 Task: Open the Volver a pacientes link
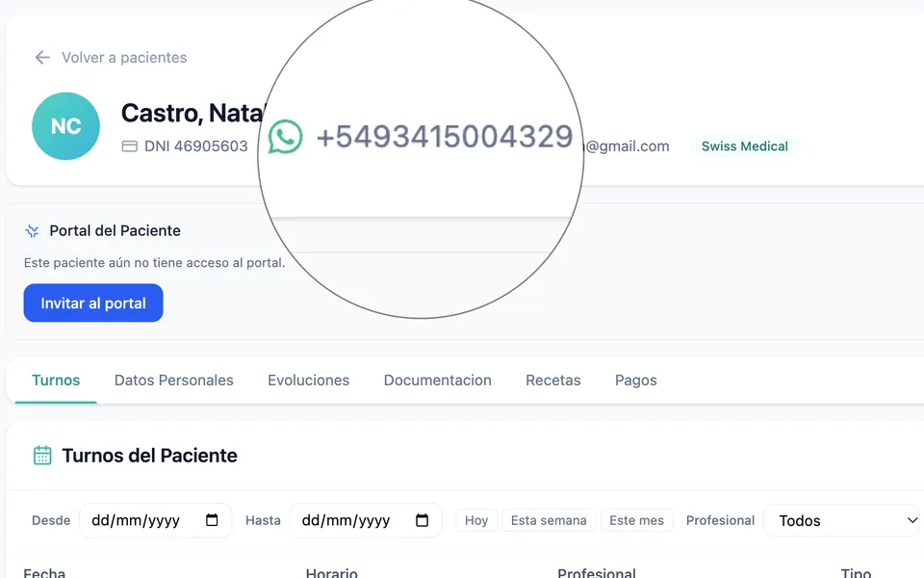click(124, 57)
